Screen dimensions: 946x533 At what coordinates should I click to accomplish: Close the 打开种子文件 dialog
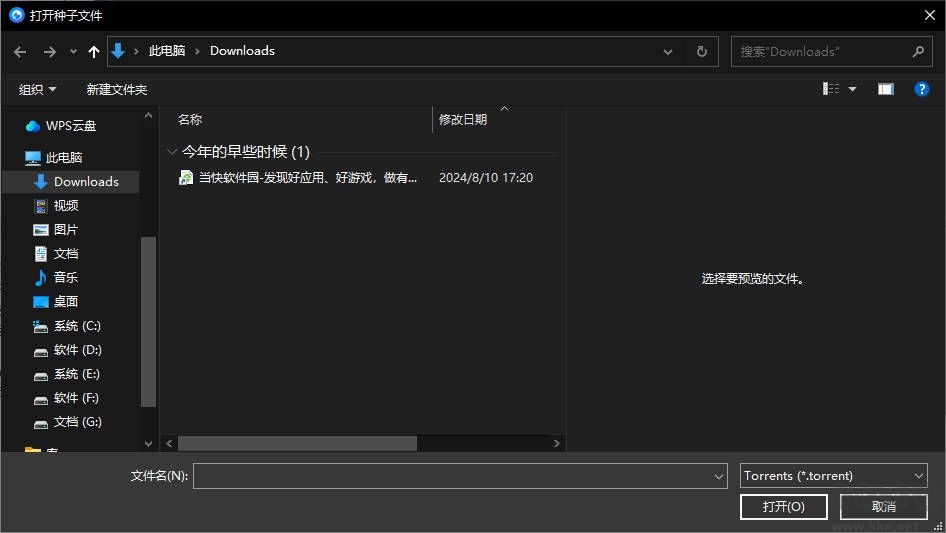[x=930, y=15]
